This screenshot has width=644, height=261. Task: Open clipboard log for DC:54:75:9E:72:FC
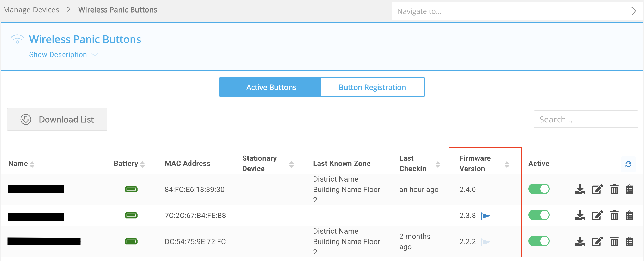click(x=629, y=241)
